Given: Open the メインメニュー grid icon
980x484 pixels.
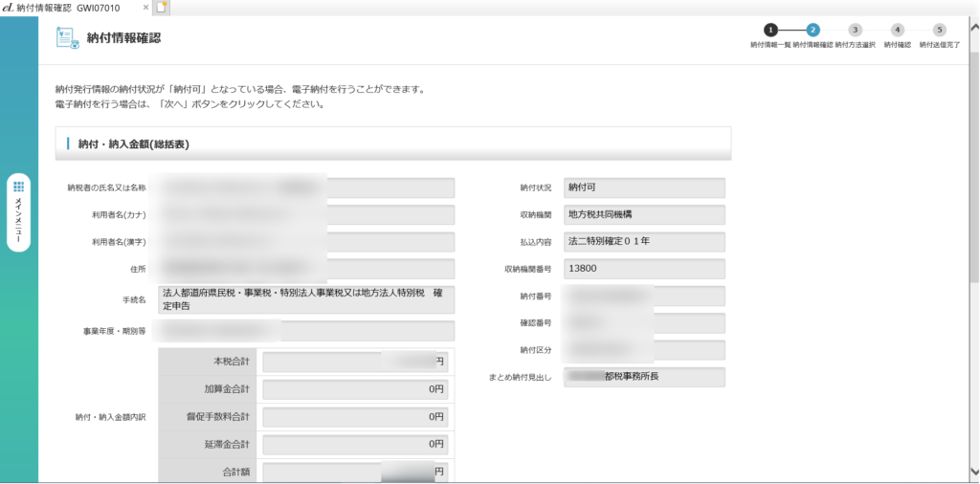Looking at the screenshot, I should click(19, 187).
